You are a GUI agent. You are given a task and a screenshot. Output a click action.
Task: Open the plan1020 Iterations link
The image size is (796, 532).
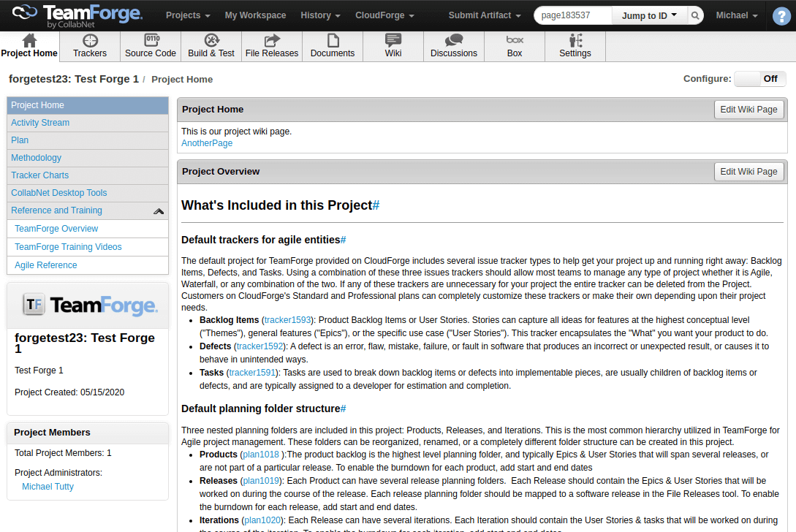pos(262,521)
